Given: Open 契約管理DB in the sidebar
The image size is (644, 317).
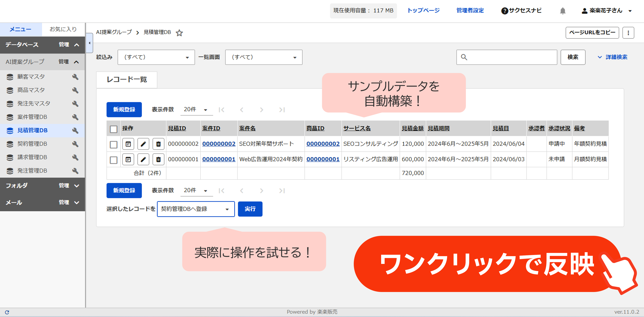Looking at the screenshot, I should point(32,144).
